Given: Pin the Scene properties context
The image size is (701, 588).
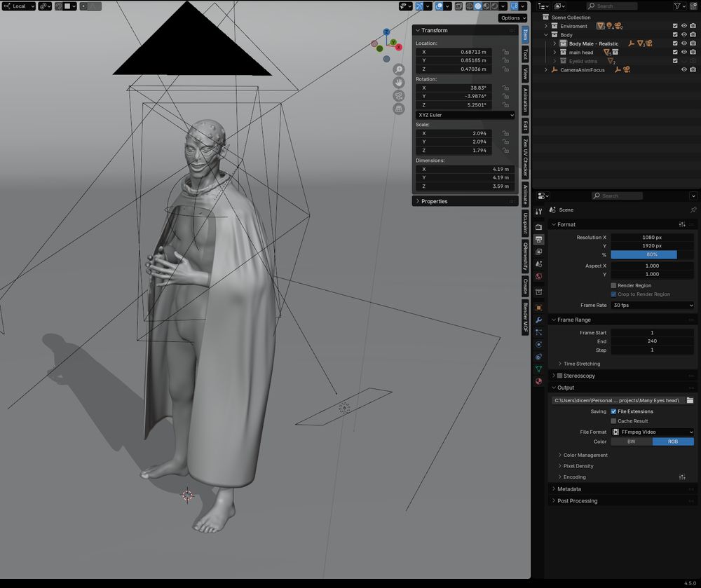Looking at the screenshot, I should (x=693, y=210).
